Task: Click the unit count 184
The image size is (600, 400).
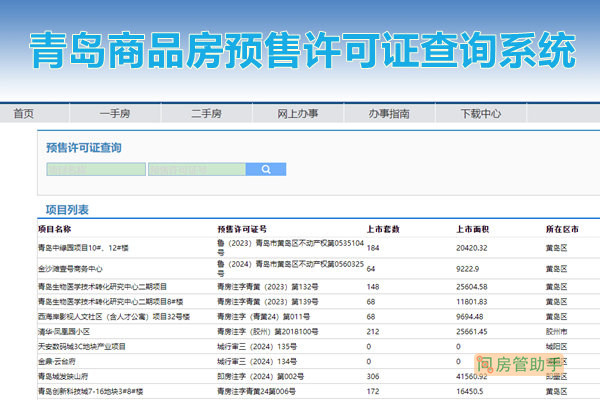Action: 373,248
